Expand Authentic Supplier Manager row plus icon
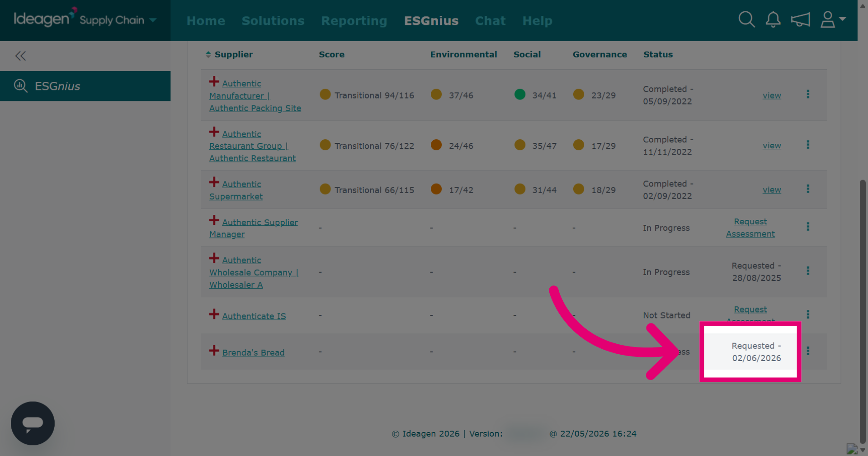Image resolution: width=868 pixels, height=456 pixels. 214,220
